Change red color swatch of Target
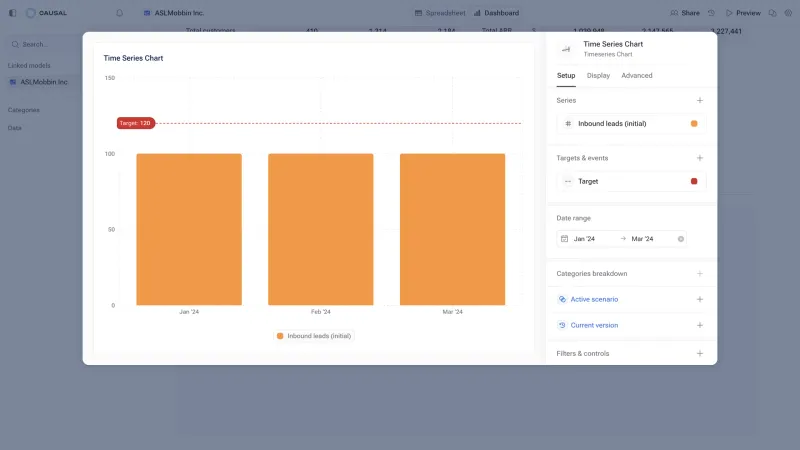The image size is (800, 450). (x=694, y=181)
